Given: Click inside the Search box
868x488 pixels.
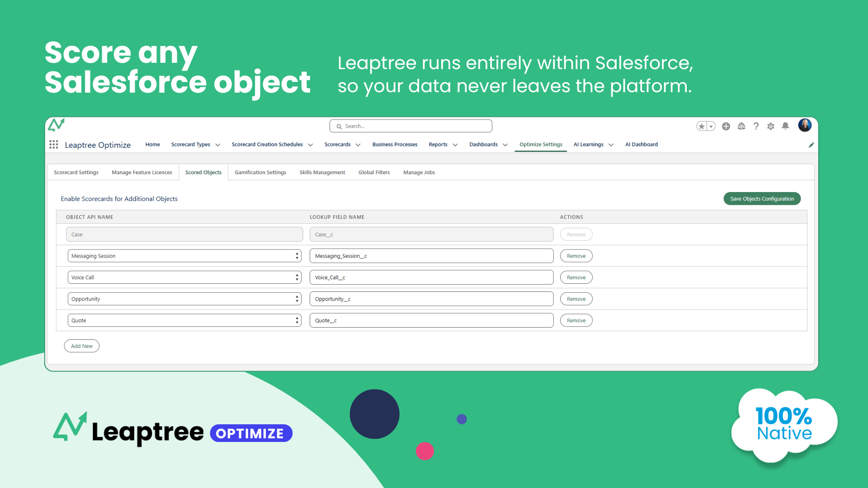Looking at the screenshot, I should (x=410, y=126).
